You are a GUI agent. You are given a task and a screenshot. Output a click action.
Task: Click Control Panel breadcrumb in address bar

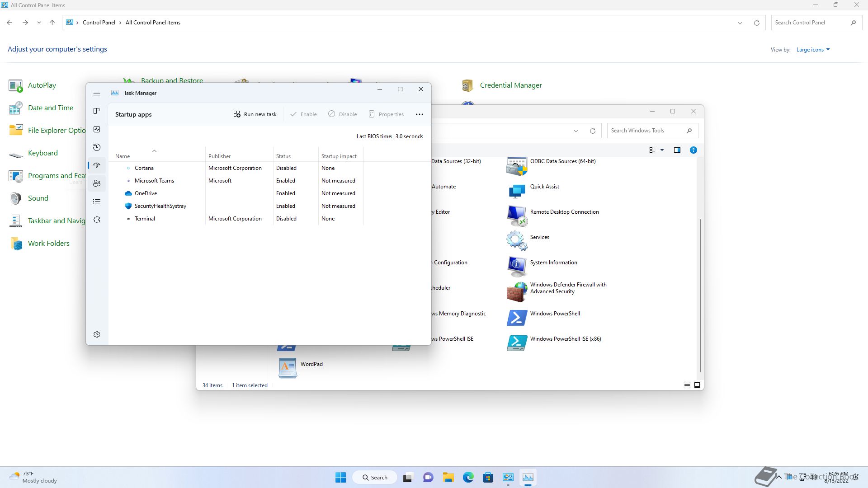pyautogui.click(x=99, y=23)
